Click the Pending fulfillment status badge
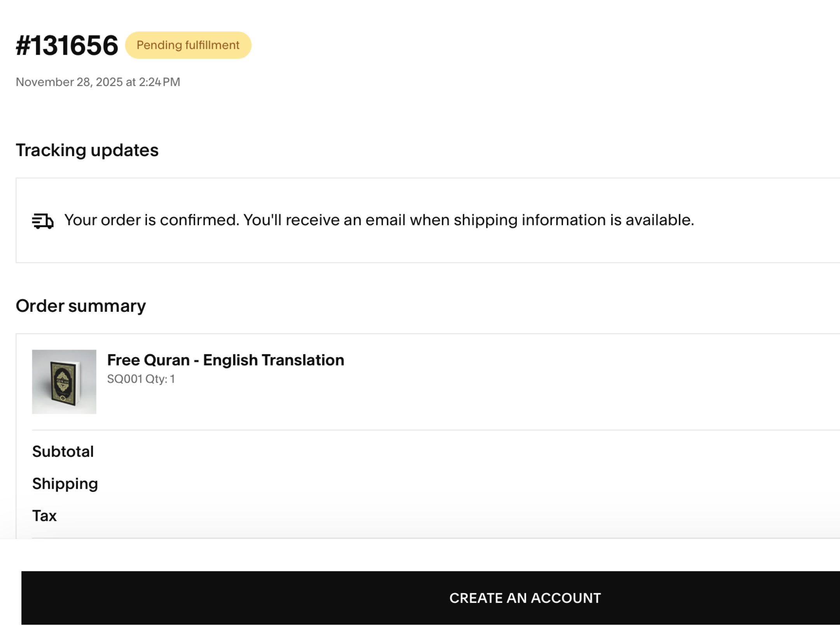This screenshot has width=840, height=630. click(x=188, y=45)
